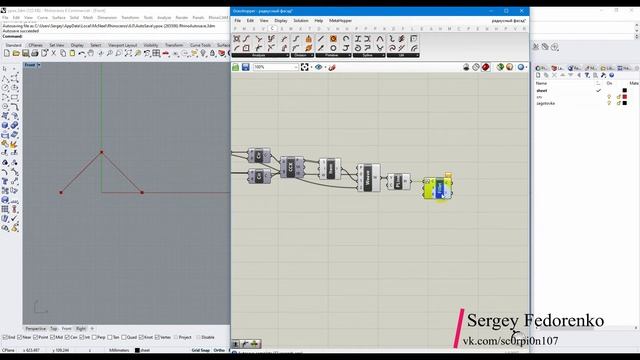640x360 pixels.
Task: Click the Paste clipboard icon in Rhino toolbar
Action: click(72, 53)
